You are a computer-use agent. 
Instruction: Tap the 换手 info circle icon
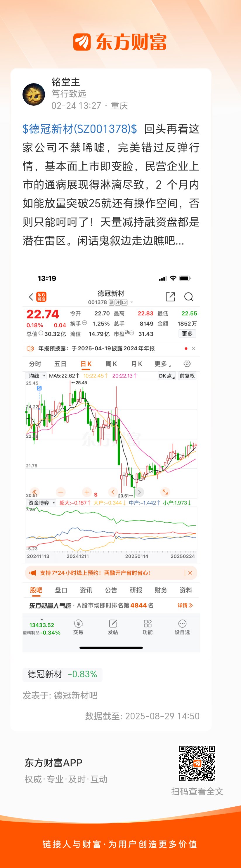coord(85,323)
